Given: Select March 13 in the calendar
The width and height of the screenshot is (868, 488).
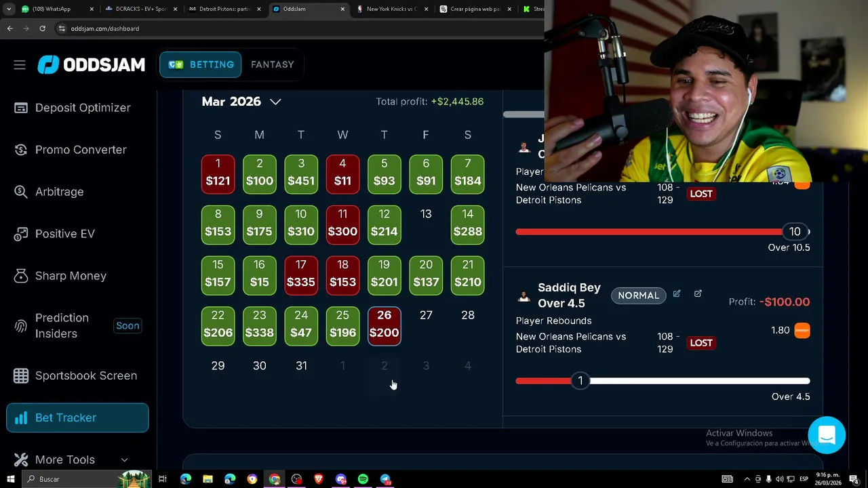Looking at the screenshot, I should (426, 214).
